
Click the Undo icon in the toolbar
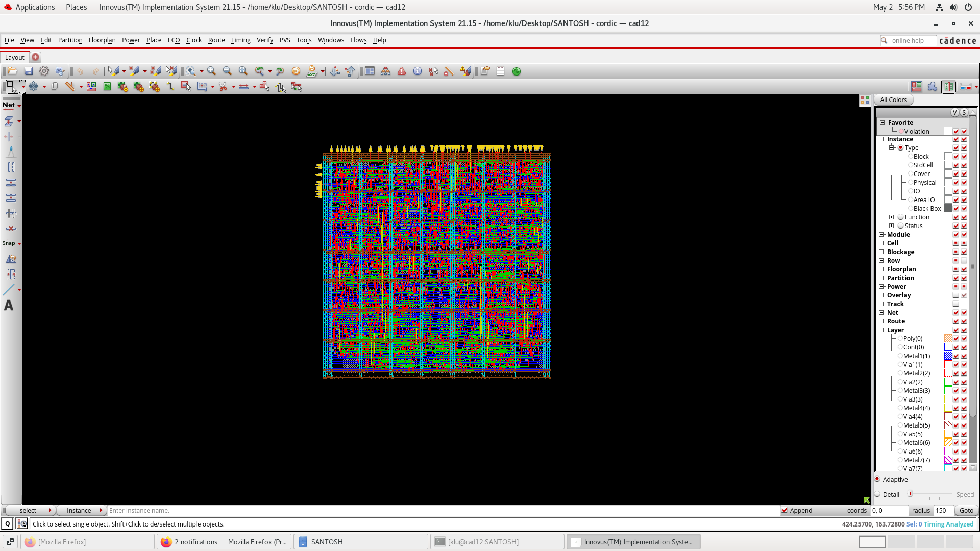(80, 71)
